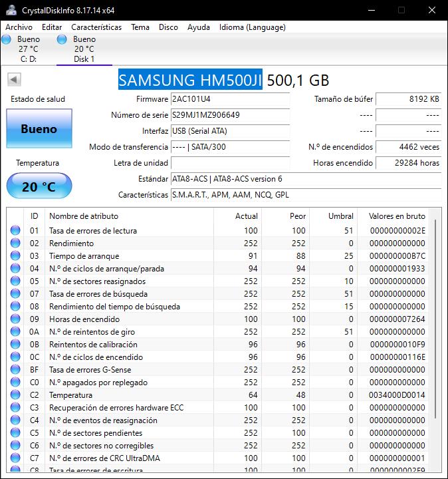Click status orb of ciclos de arranque/parada row
The width and height of the screenshot is (448, 479).
(15, 268)
